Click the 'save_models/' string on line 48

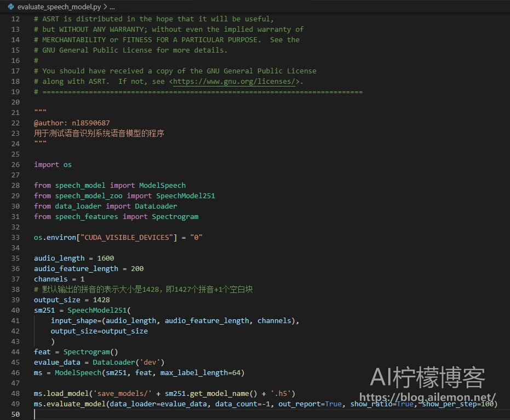point(123,393)
